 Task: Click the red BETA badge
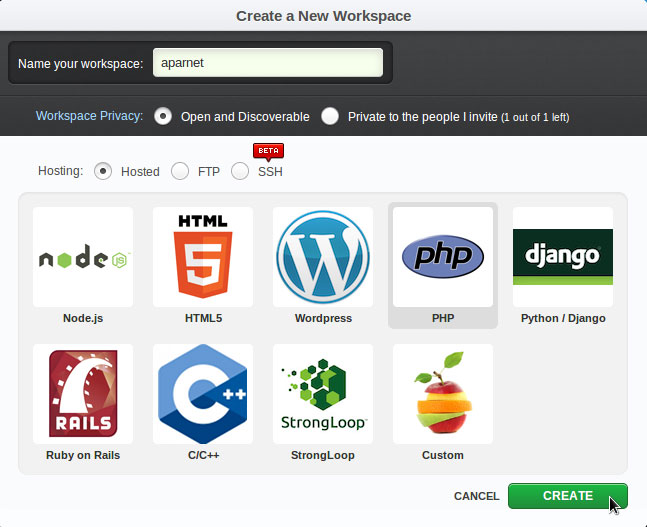(x=269, y=151)
